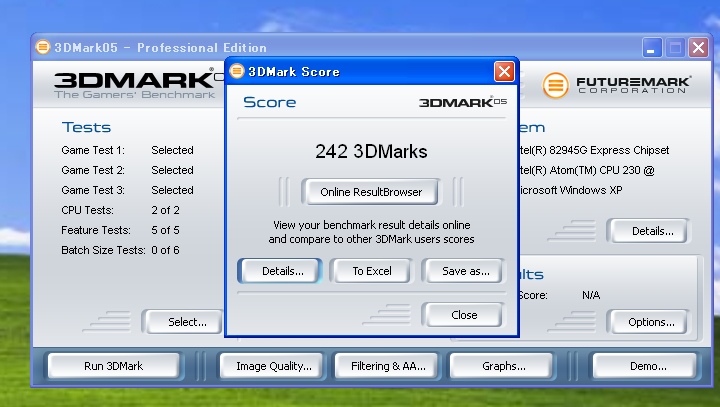720x407 pixels.
Task: Click Feature Tests value 5 of 5
Action: click(x=165, y=230)
